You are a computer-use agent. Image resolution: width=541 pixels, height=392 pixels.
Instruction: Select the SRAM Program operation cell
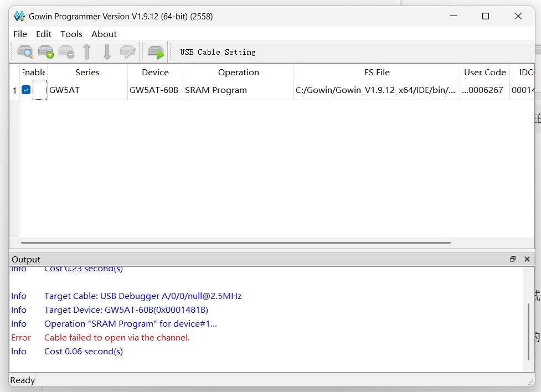pos(239,90)
